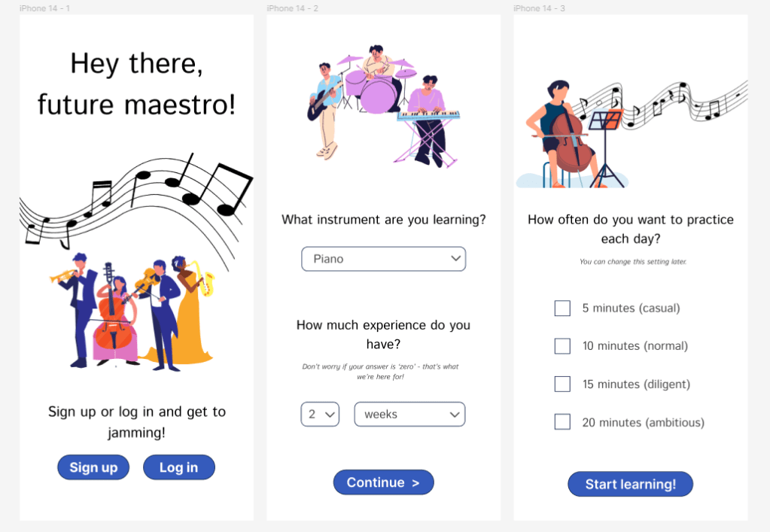Tap the Start learning! button

click(x=631, y=485)
